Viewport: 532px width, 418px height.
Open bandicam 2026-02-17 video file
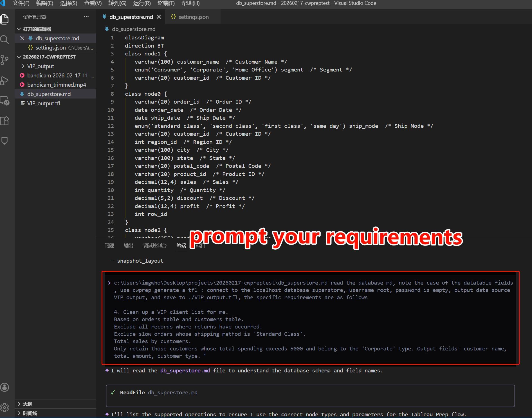[55, 75]
